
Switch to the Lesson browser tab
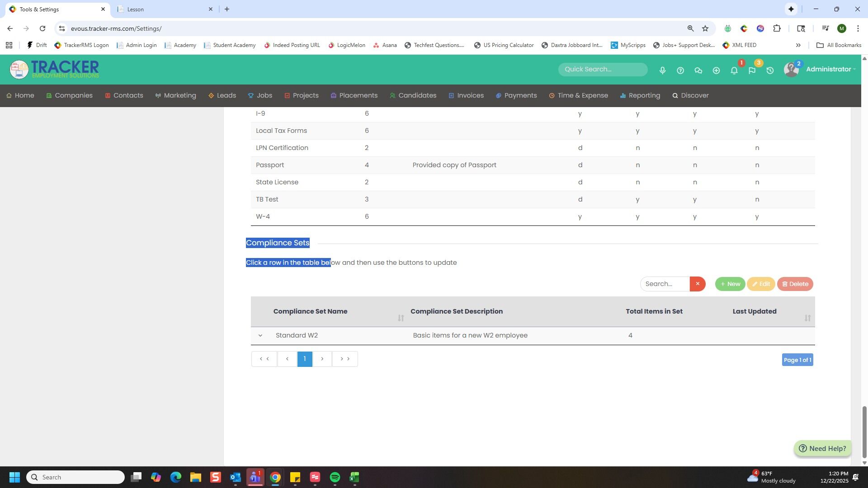163,9
